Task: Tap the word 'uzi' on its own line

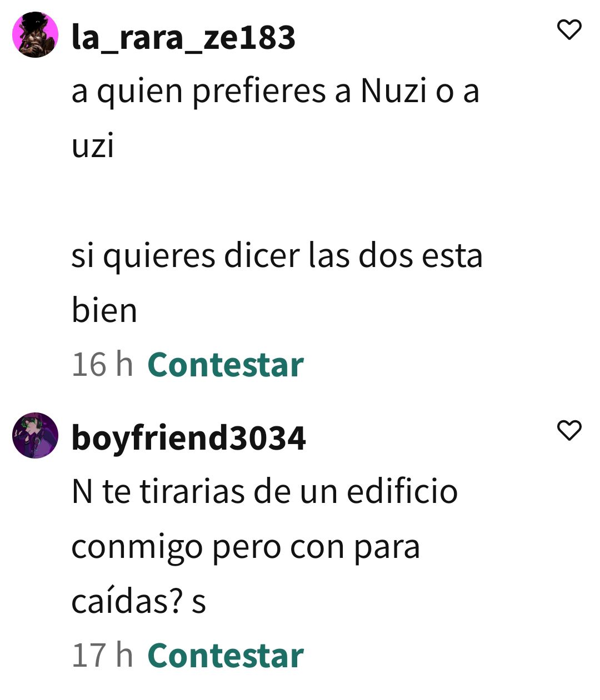Action: pos(93,146)
